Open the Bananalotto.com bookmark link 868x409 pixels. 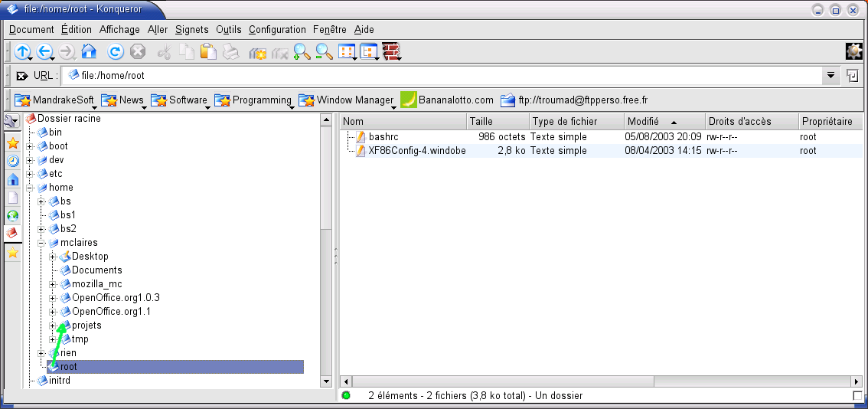pyautogui.click(x=455, y=100)
